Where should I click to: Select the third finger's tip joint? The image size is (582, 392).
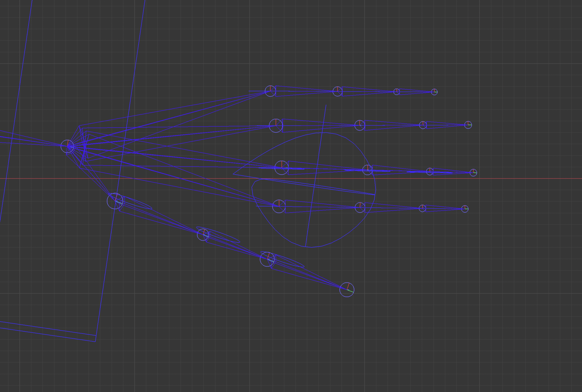(473, 173)
